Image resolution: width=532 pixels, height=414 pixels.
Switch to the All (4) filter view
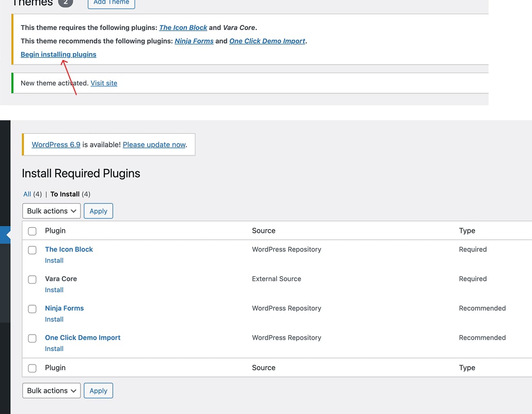[28, 194]
